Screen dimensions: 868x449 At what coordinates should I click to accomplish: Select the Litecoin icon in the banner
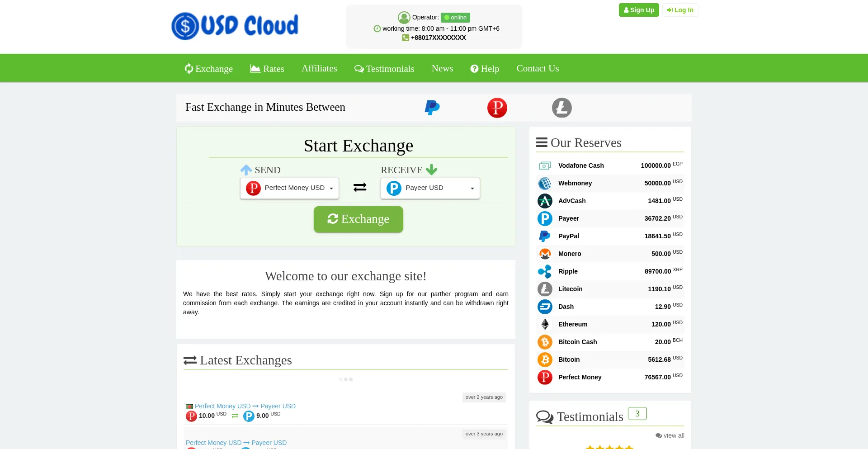[562, 108]
